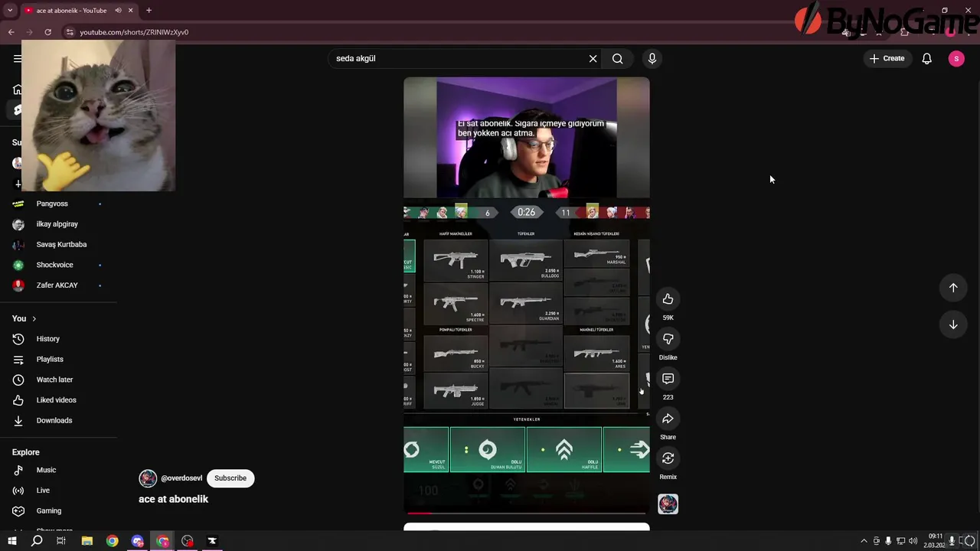Viewport: 980px width, 551px height.
Task: Go to the next short with down arrow
Action: 953,324
